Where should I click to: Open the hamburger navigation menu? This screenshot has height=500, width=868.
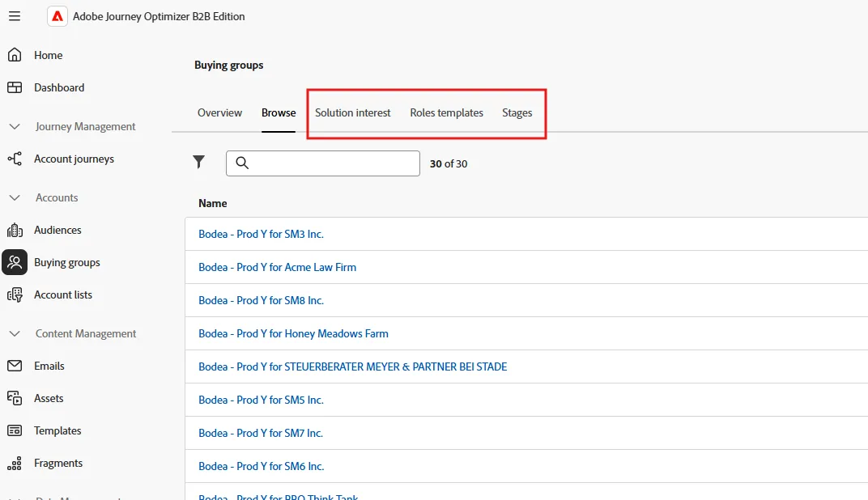(x=15, y=16)
